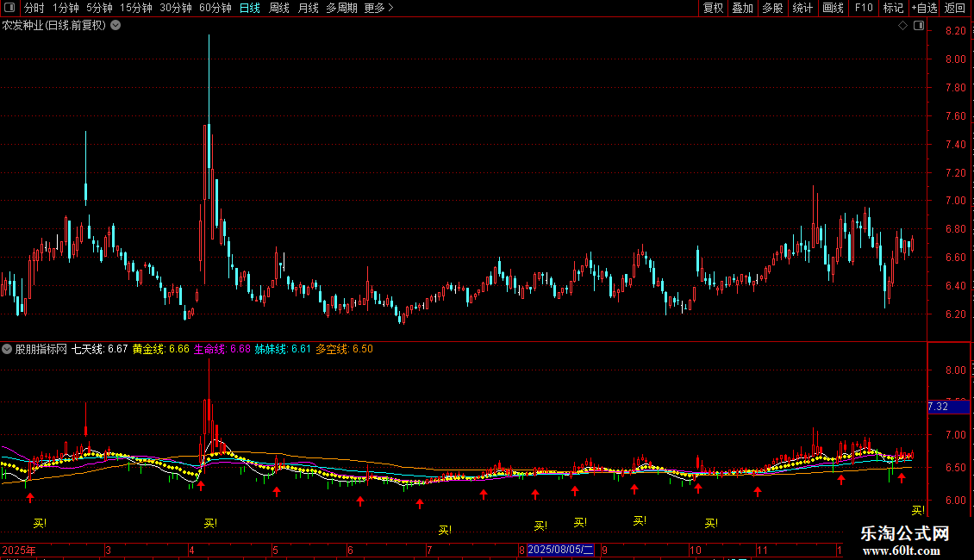Click the 姊妹线: 6.61 legend value
The height and width of the screenshot is (560, 974).
click(x=283, y=349)
